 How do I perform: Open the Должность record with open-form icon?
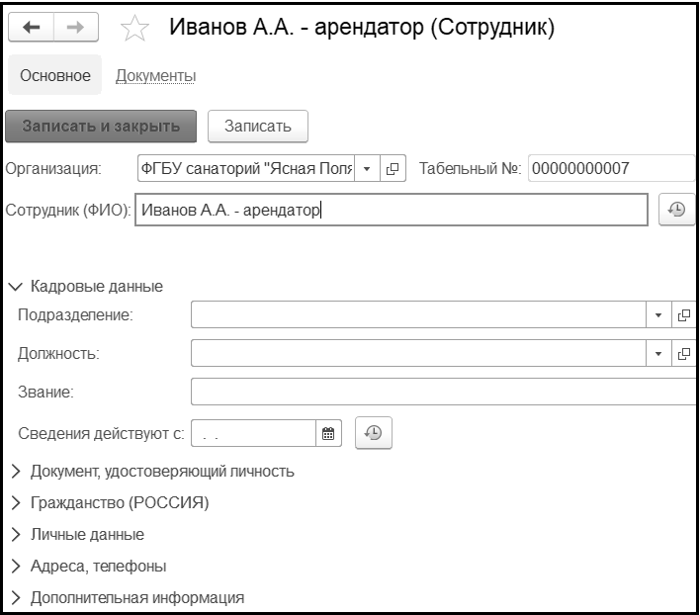click(684, 354)
